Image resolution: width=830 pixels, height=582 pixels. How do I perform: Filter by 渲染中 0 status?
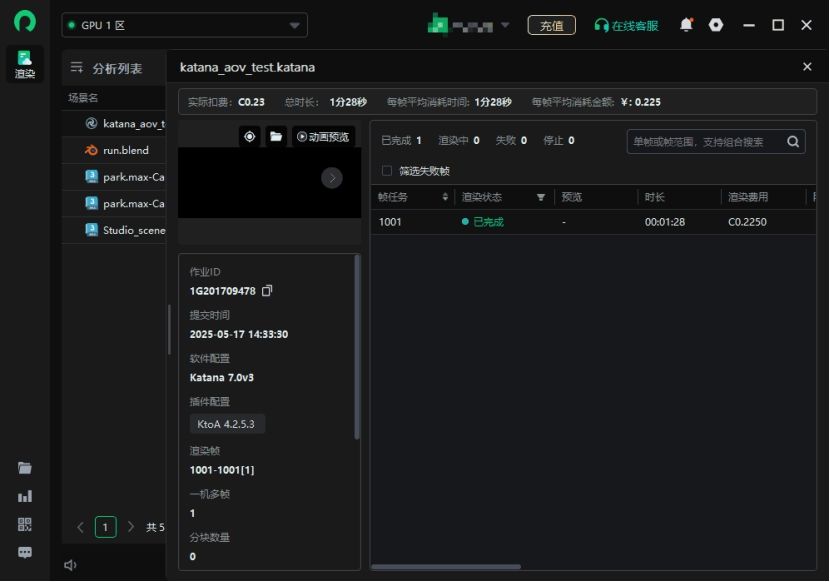pos(458,140)
